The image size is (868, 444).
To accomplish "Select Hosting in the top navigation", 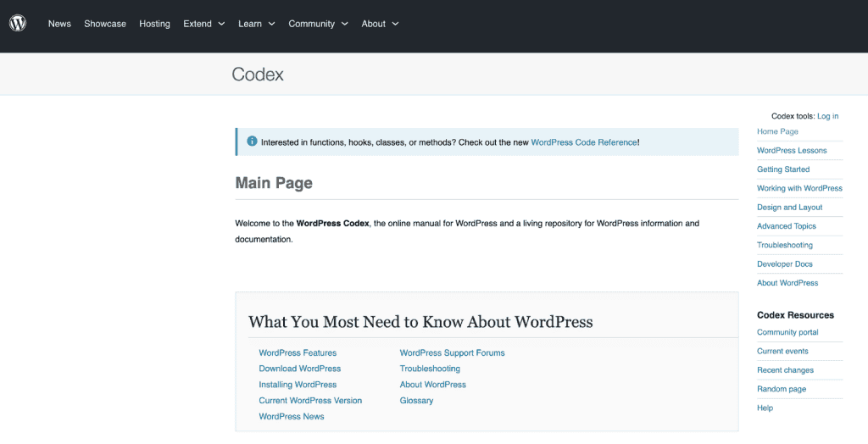I will click(154, 24).
